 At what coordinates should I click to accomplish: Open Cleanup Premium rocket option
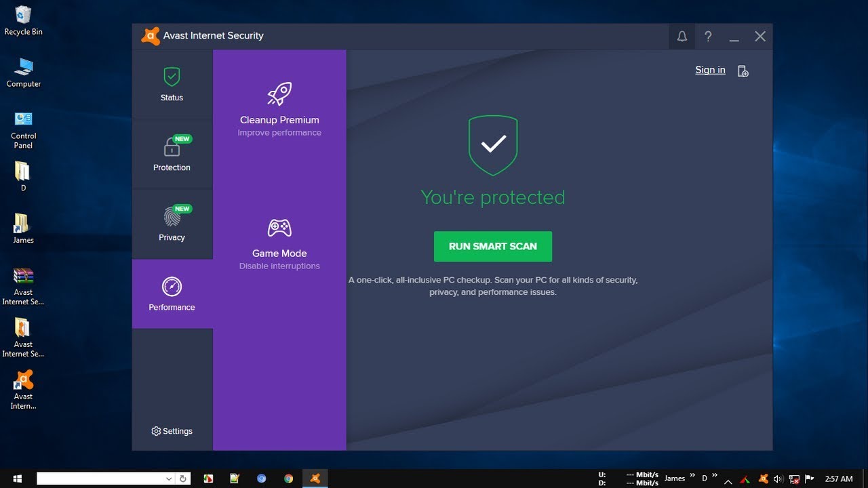279,108
